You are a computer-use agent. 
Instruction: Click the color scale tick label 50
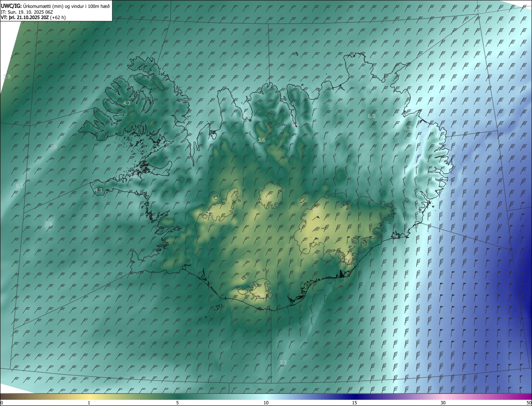coord(529,403)
